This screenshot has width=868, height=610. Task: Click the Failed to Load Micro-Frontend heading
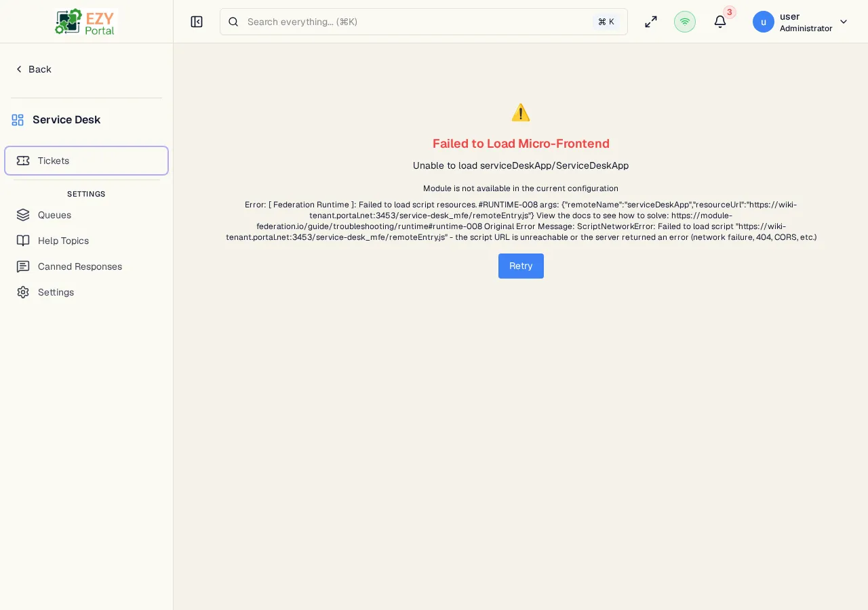click(521, 144)
